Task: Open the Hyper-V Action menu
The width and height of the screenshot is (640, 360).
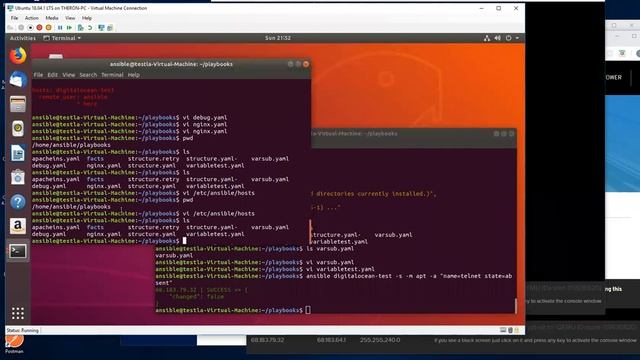Action: coord(31,18)
